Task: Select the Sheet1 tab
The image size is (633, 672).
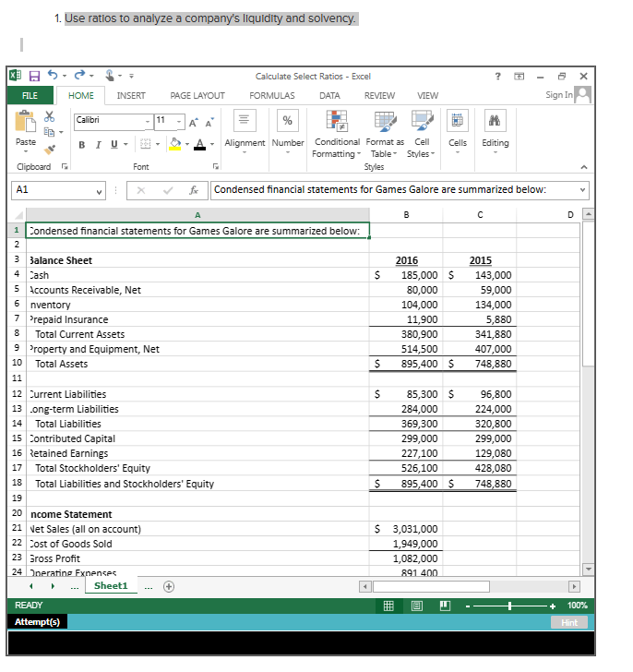Action: tap(111, 586)
